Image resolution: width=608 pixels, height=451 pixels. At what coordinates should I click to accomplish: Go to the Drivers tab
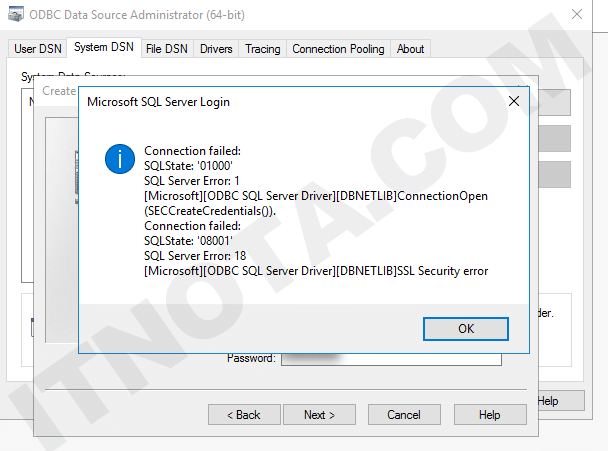pyautogui.click(x=216, y=49)
